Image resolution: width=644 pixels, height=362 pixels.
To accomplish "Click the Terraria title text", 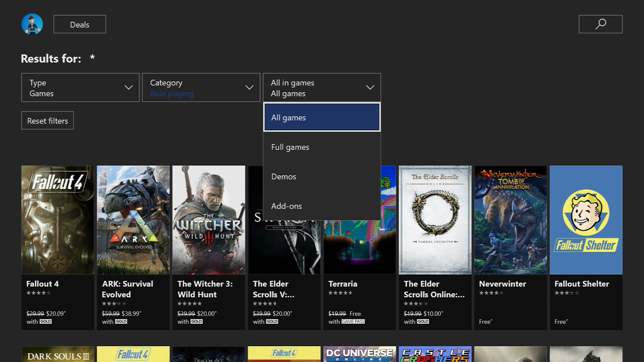I will coord(343,284).
